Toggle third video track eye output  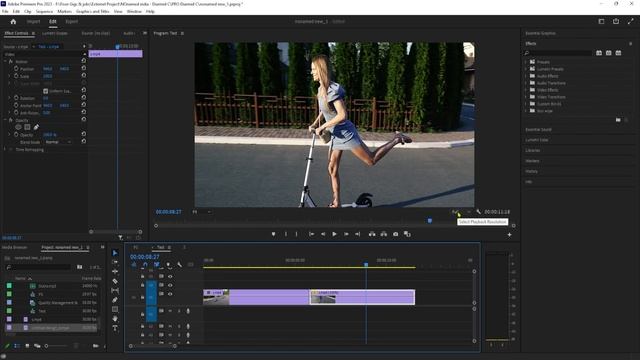click(170, 294)
